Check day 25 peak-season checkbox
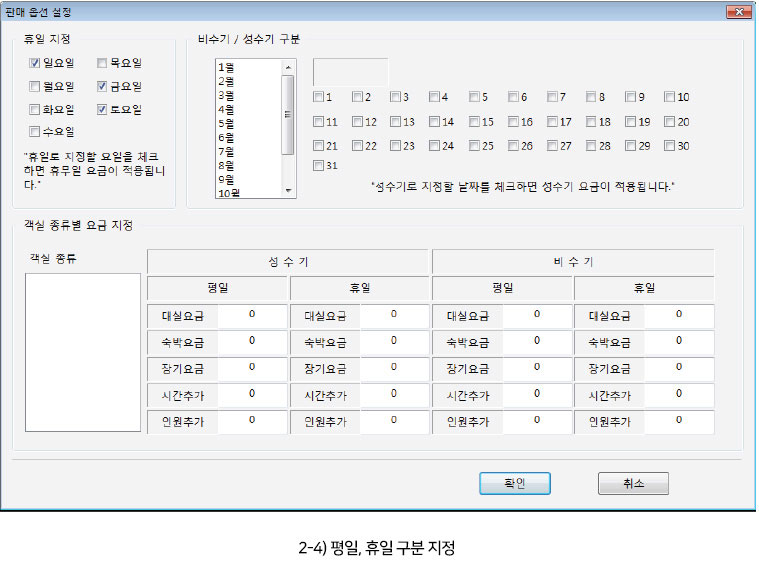This screenshot has height=570, width=759. point(474,146)
